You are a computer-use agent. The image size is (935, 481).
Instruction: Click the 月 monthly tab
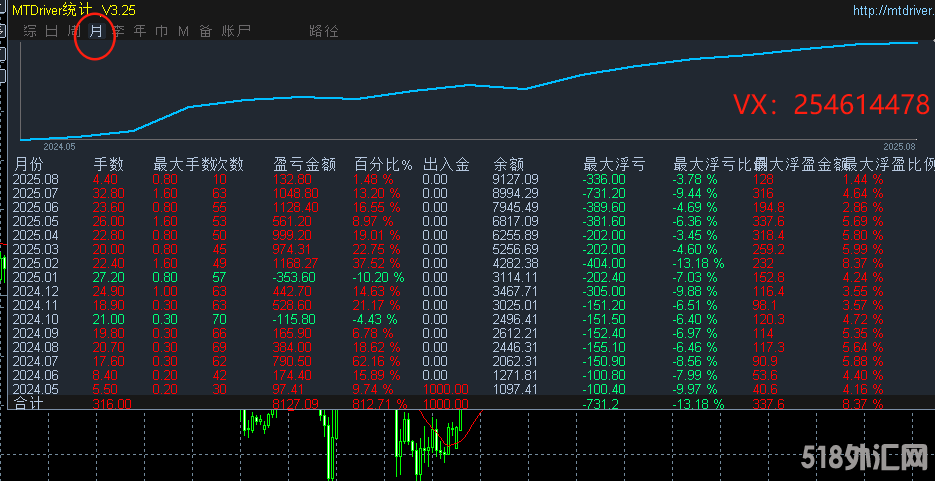tap(96, 31)
